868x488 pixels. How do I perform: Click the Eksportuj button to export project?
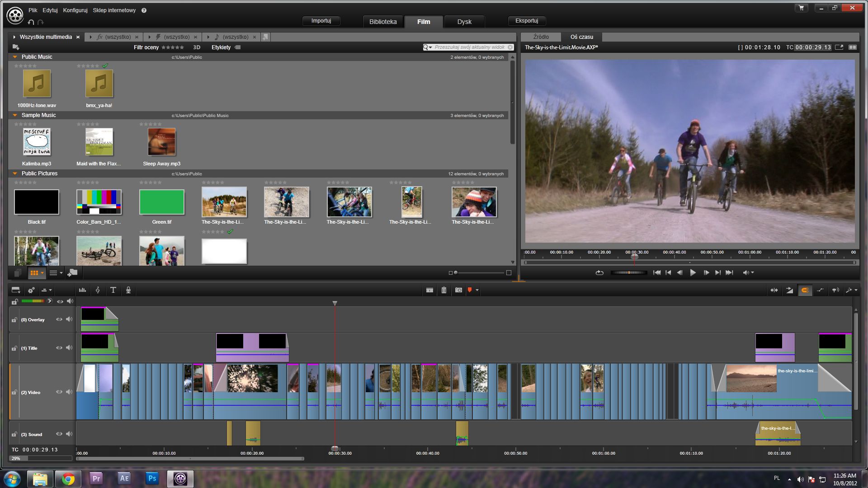(526, 21)
